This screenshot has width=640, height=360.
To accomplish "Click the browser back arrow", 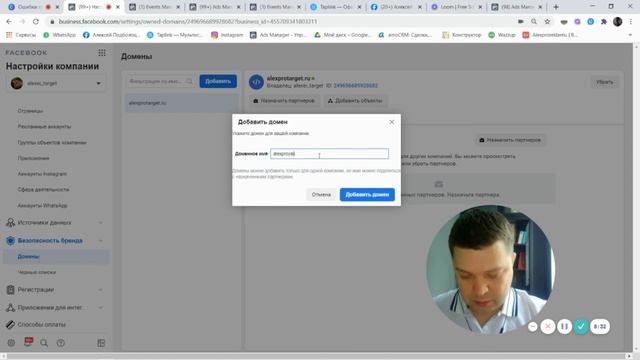I will (9, 21).
